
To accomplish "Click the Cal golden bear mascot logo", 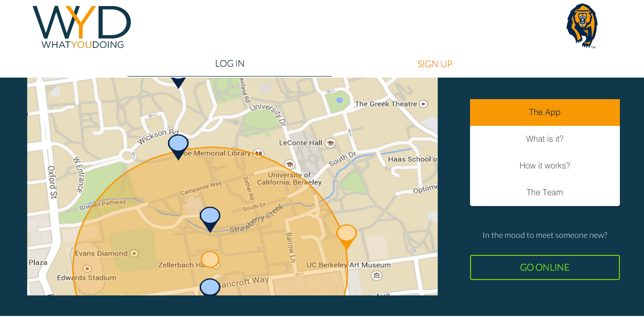I will coord(582,26).
